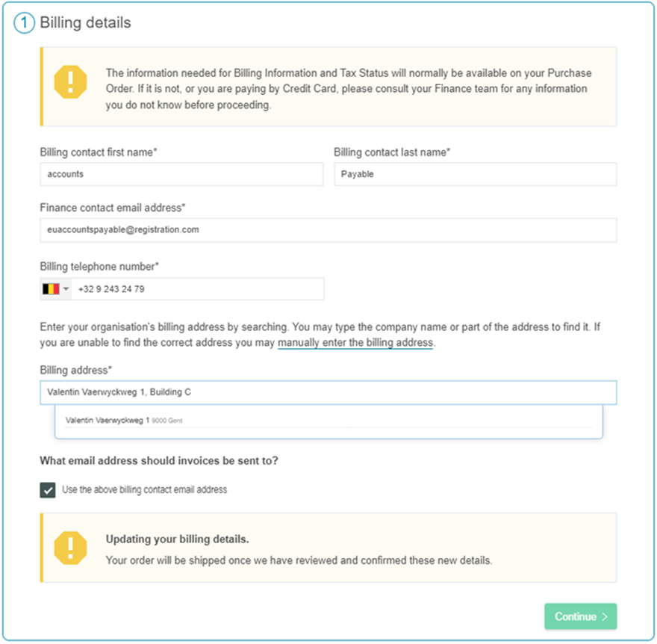Click the Billing address search field
657x644 pixels.
328,392
